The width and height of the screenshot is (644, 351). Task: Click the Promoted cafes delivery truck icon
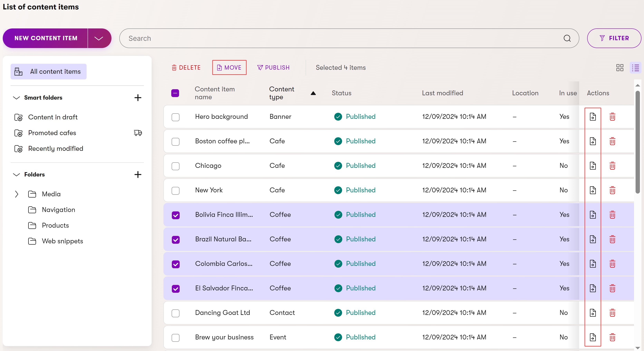[138, 133]
